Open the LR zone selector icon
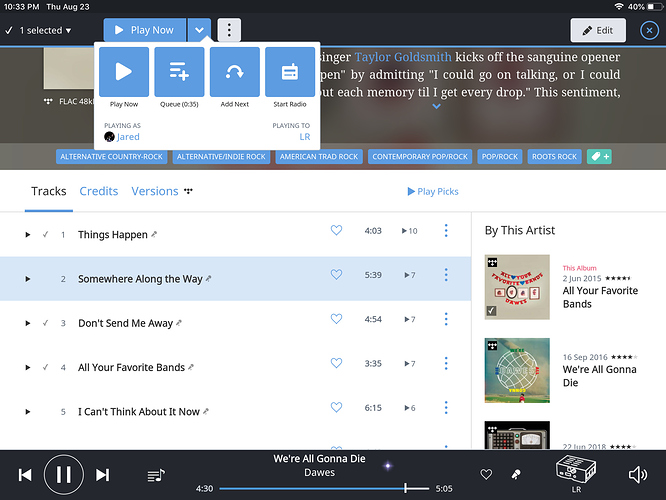This screenshot has height=500, width=666. [x=576, y=469]
